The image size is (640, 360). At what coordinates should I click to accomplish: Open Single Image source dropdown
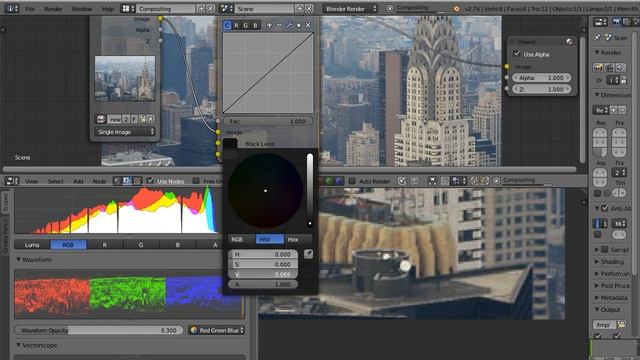pyautogui.click(x=125, y=132)
